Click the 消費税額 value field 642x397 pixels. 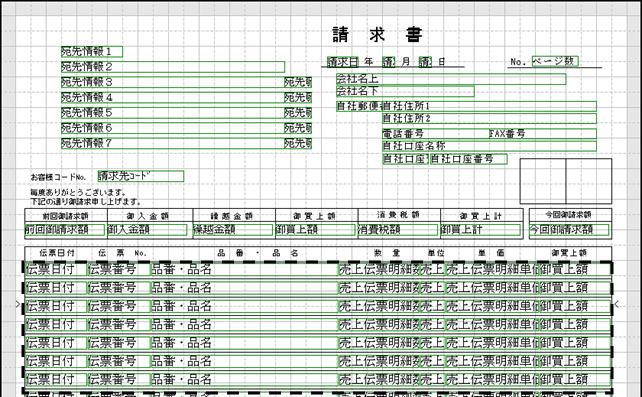point(398,230)
